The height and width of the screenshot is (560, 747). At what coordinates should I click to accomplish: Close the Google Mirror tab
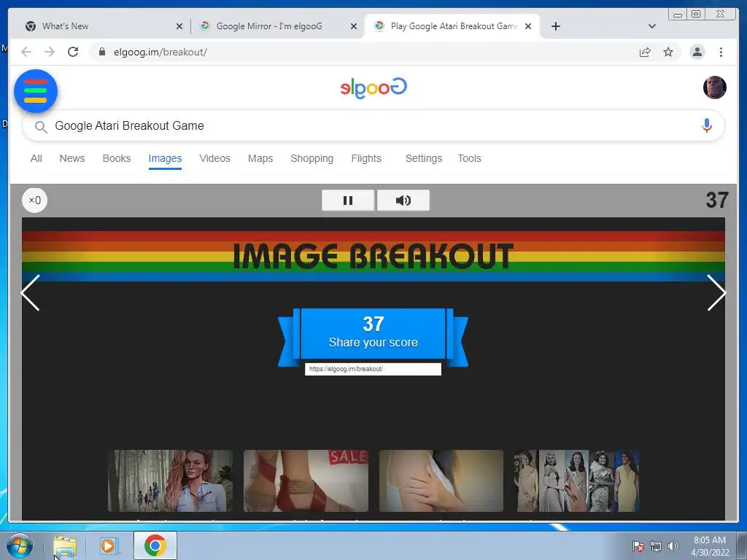354,27
